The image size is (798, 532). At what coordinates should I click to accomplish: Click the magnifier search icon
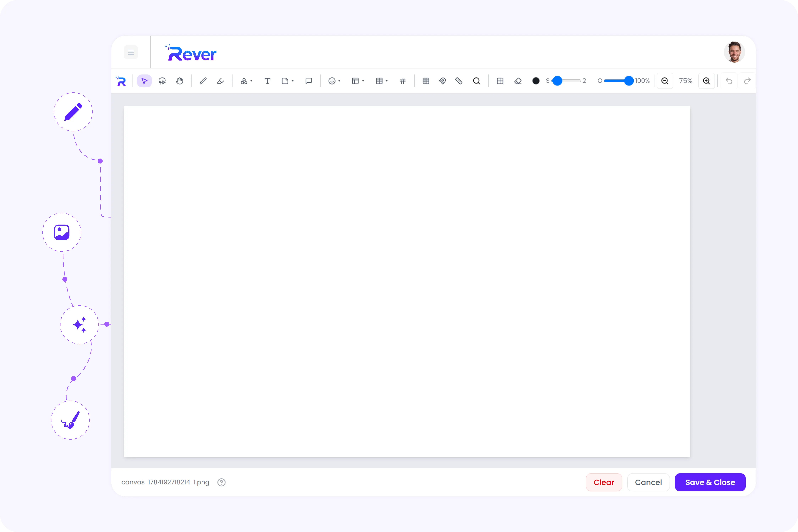point(477,81)
